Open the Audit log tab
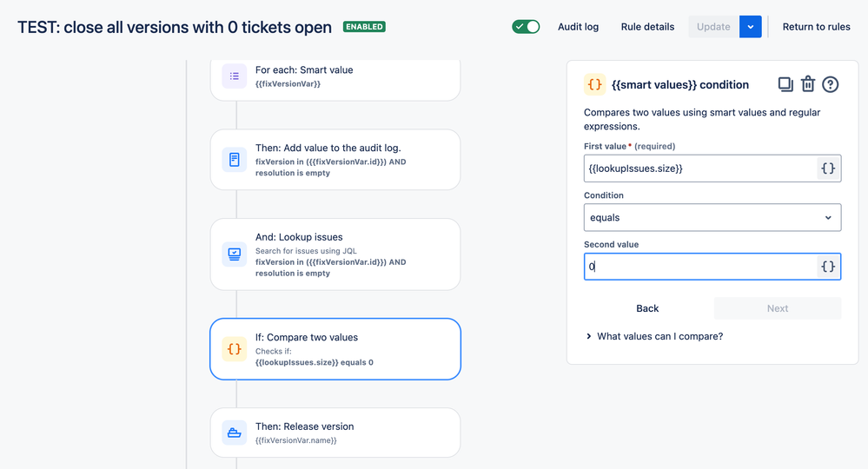Image resolution: width=868 pixels, height=469 pixels. (x=578, y=27)
